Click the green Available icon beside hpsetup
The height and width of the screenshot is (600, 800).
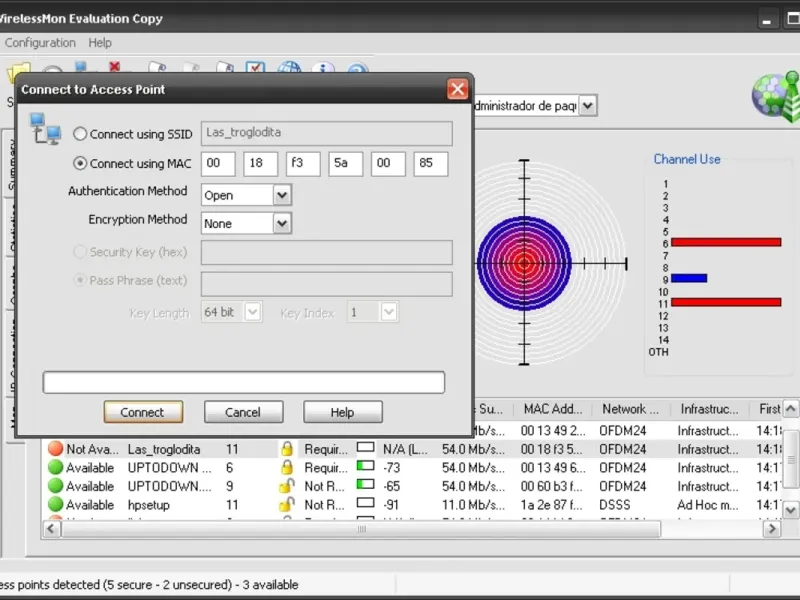55,505
